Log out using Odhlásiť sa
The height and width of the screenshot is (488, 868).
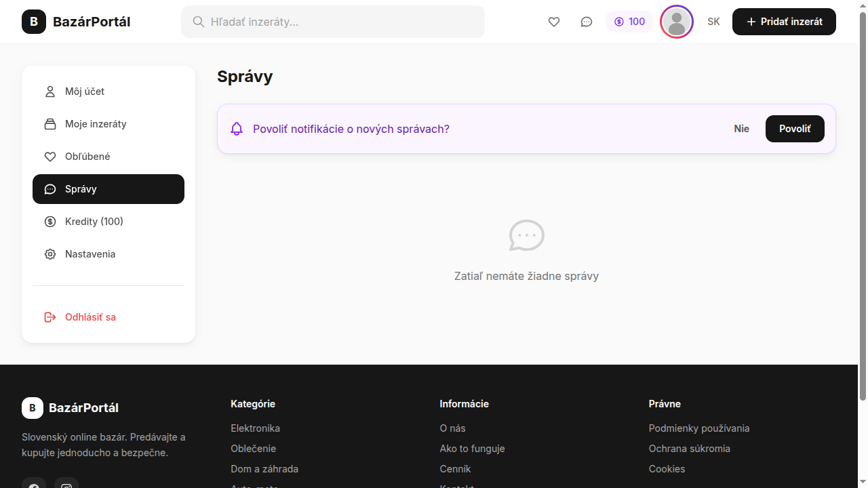(90, 317)
